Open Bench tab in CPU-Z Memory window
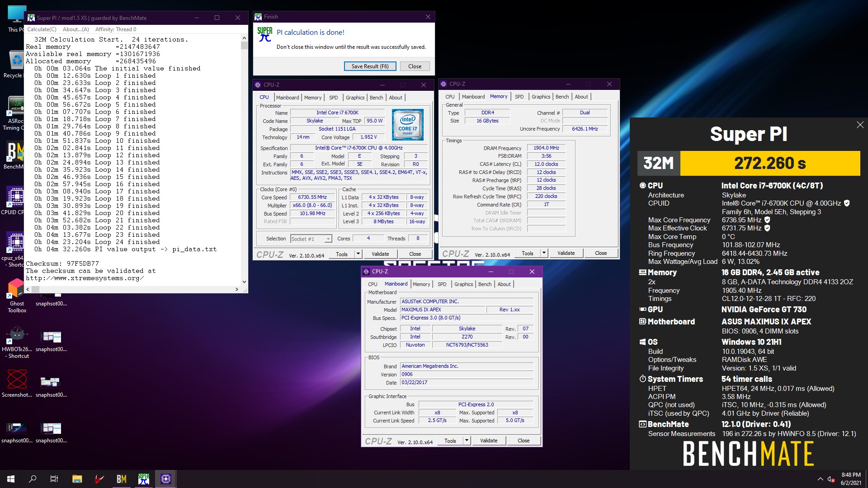Screen dimensions: 868x488 click(562, 97)
